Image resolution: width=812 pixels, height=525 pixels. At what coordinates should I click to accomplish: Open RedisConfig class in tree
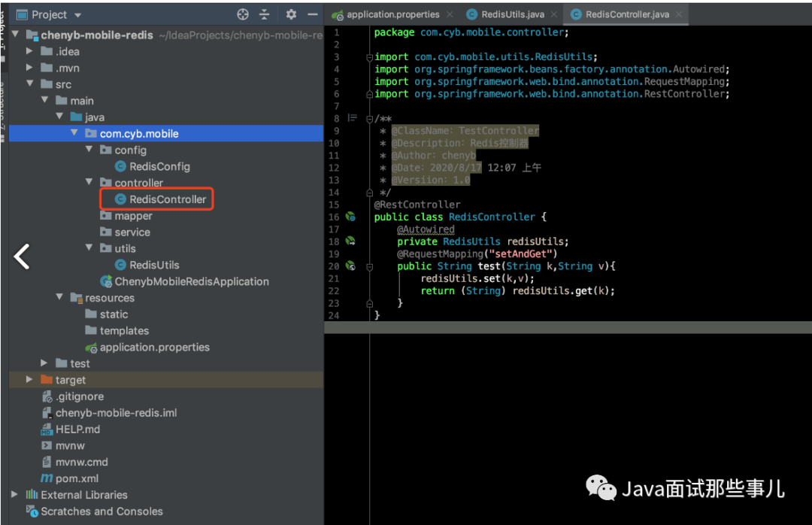159,166
